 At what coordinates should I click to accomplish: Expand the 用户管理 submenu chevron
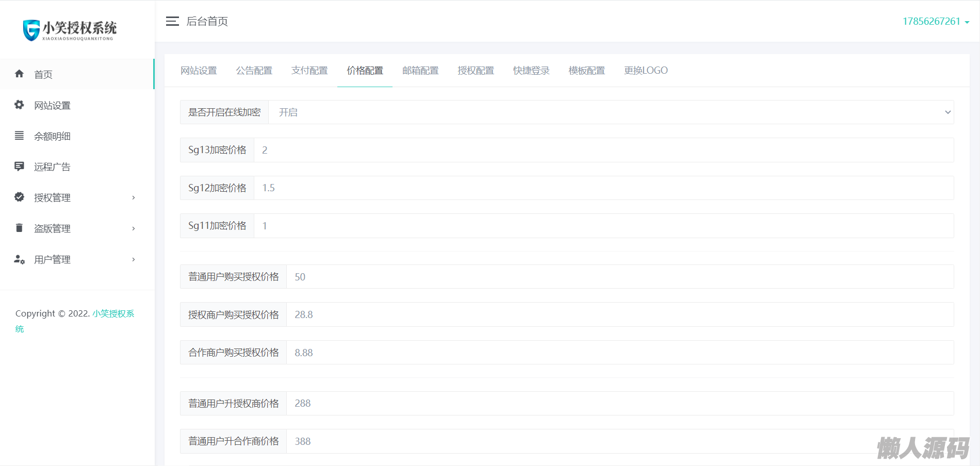coord(134,260)
